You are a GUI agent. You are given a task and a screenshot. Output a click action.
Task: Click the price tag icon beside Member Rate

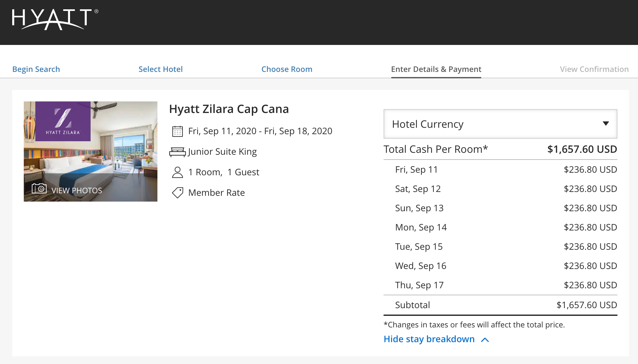pos(177,193)
